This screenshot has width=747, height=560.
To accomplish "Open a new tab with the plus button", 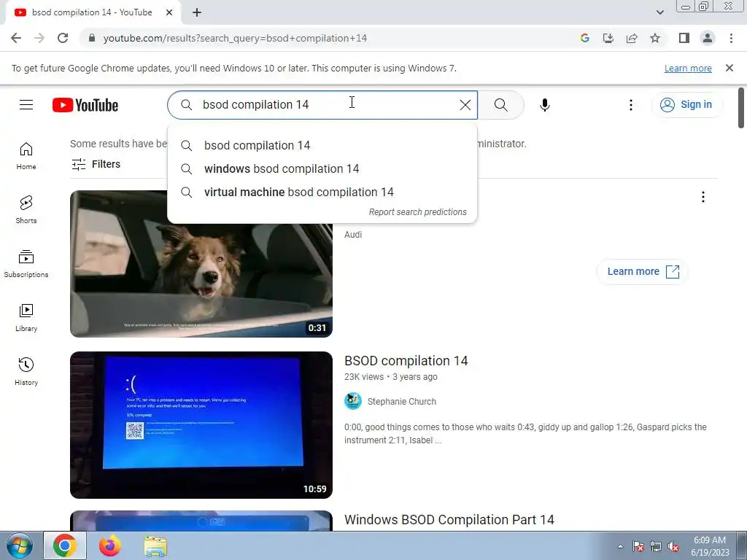I will (x=197, y=12).
